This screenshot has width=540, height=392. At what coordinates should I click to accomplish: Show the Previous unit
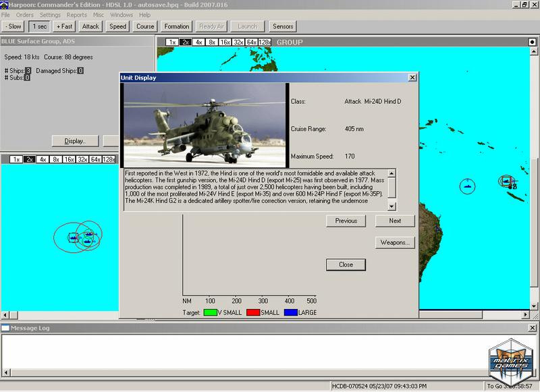(346, 221)
